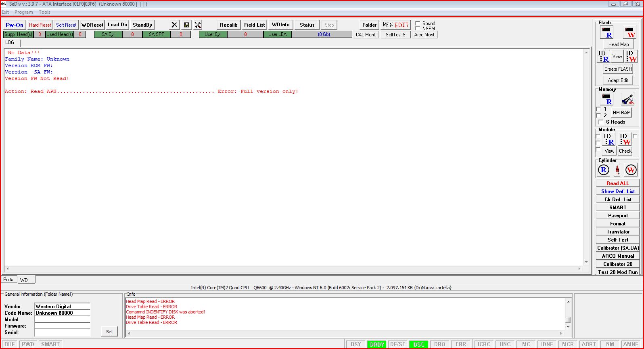Open Adapt Edit

pos(618,80)
